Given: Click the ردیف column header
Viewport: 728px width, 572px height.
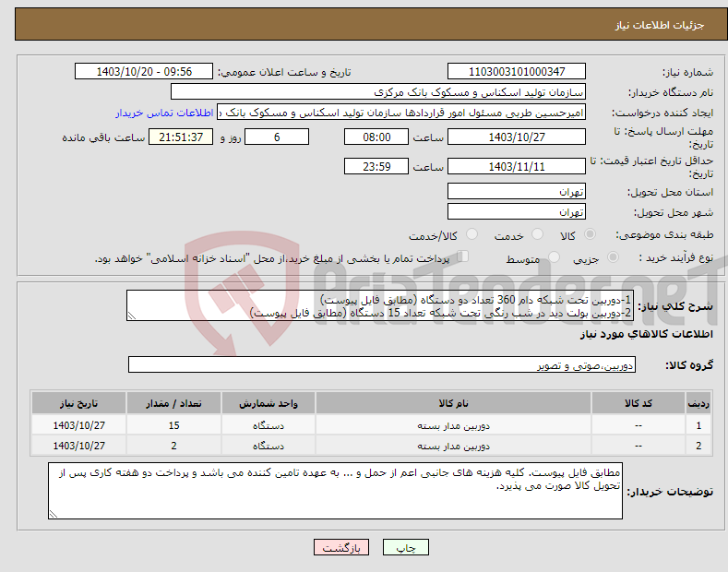Looking at the screenshot, I should (x=698, y=403).
